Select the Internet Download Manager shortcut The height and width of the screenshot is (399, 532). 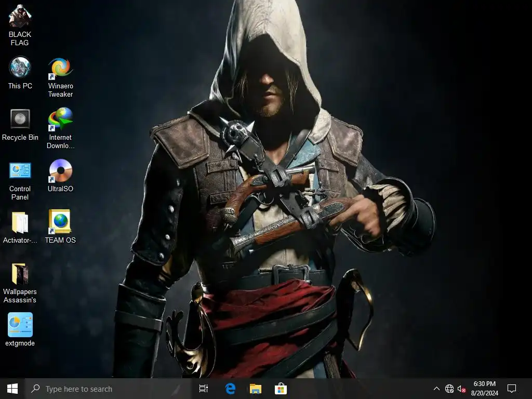(x=60, y=128)
